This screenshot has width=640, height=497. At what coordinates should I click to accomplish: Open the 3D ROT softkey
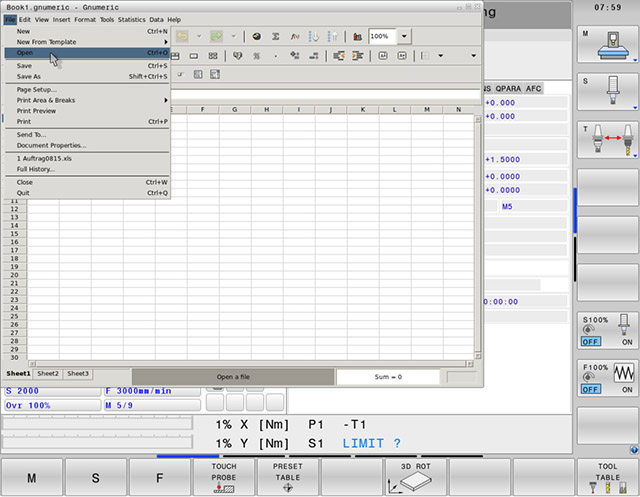pyautogui.click(x=415, y=478)
